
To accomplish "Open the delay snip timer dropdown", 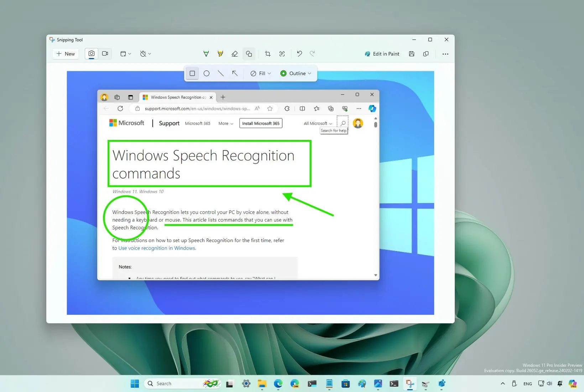I will click(x=146, y=54).
